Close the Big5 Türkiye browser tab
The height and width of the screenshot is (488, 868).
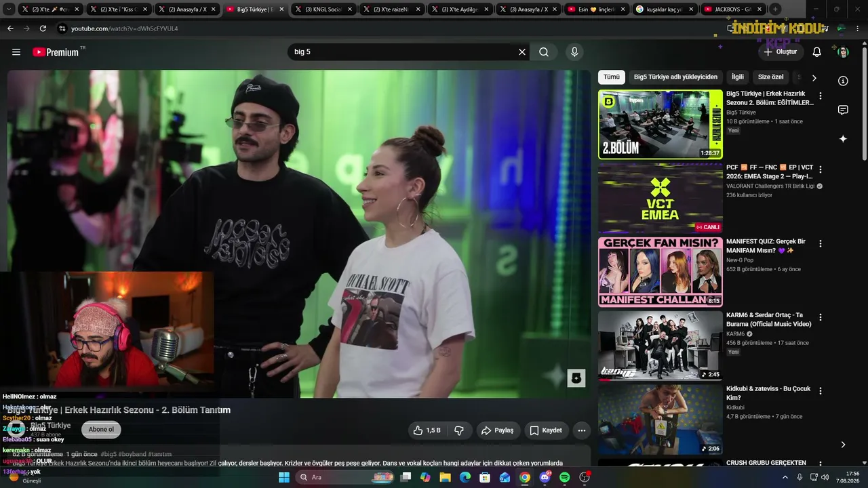point(281,9)
